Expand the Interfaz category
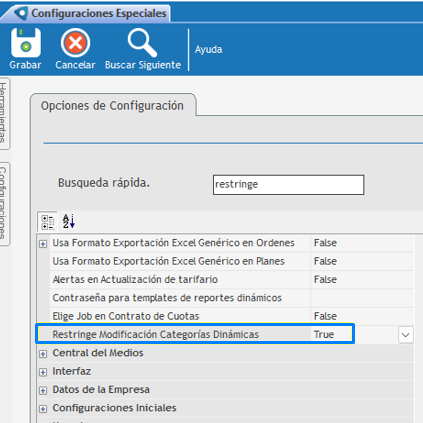 [43, 372]
